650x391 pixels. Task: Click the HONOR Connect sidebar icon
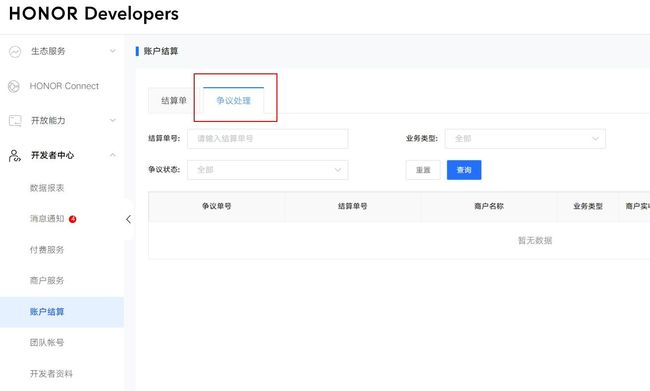[14, 86]
